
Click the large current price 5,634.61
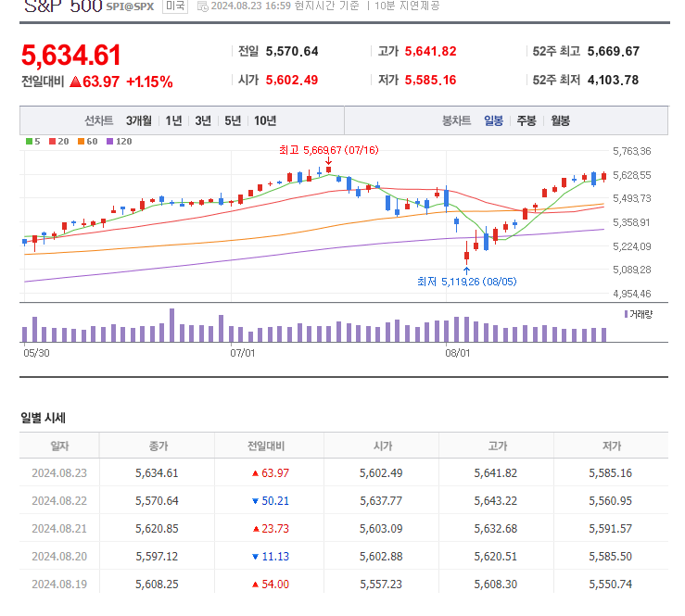(x=70, y=56)
